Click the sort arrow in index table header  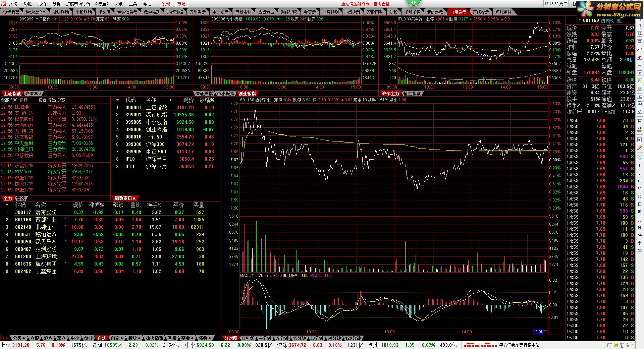117,100
